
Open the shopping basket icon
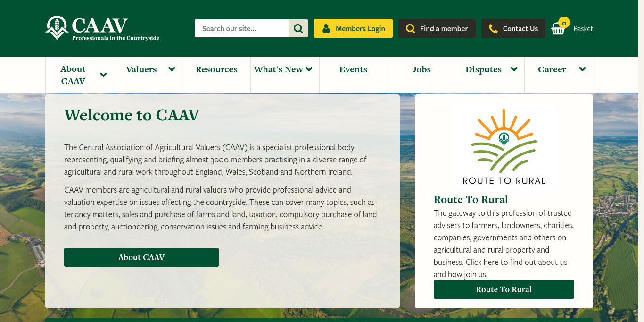click(x=558, y=29)
